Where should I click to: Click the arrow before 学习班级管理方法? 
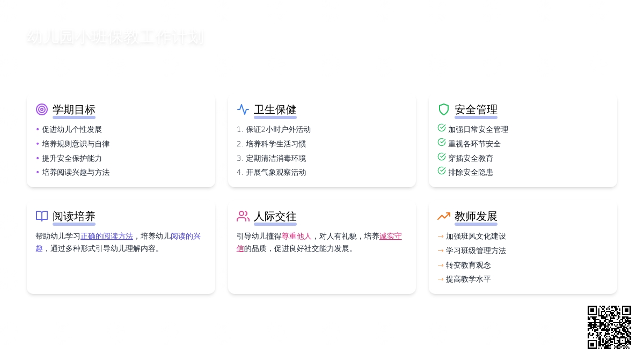pos(441,251)
